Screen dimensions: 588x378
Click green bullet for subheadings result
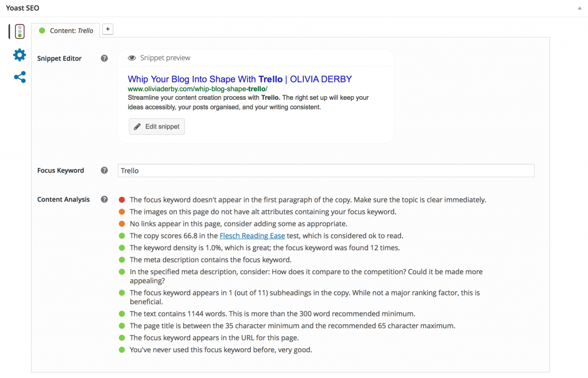click(x=122, y=293)
